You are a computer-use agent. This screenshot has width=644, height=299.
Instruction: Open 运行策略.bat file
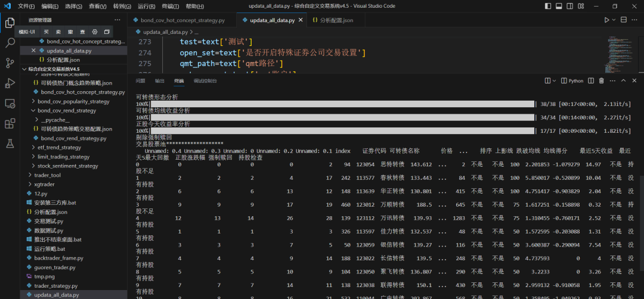49,249
